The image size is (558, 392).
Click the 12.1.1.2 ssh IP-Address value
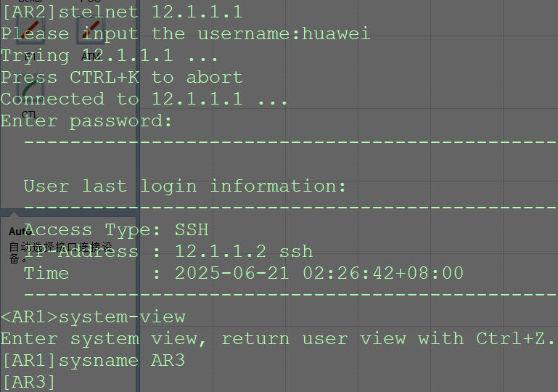click(x=244, y=251)
